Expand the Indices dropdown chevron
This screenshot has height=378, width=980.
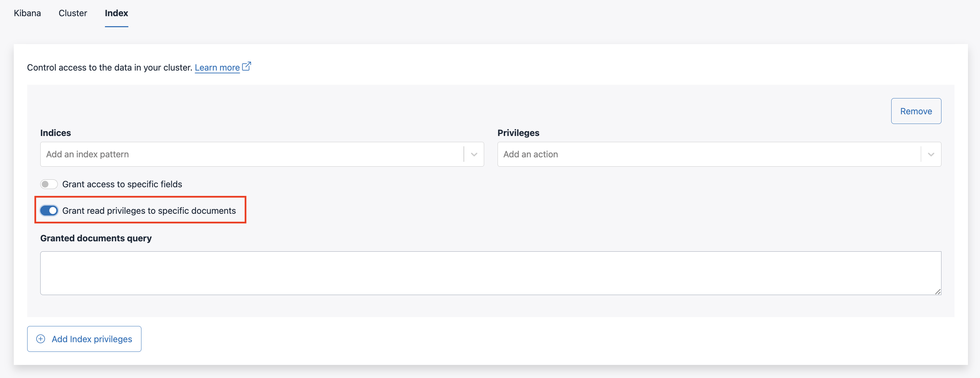pos(473,154)
